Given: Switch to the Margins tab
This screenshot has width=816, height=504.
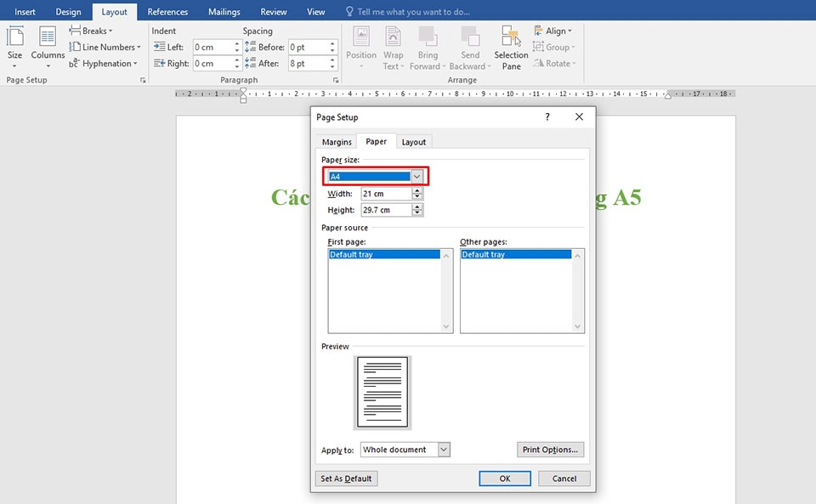Looking at the screenshot, I should click(337, 142).
